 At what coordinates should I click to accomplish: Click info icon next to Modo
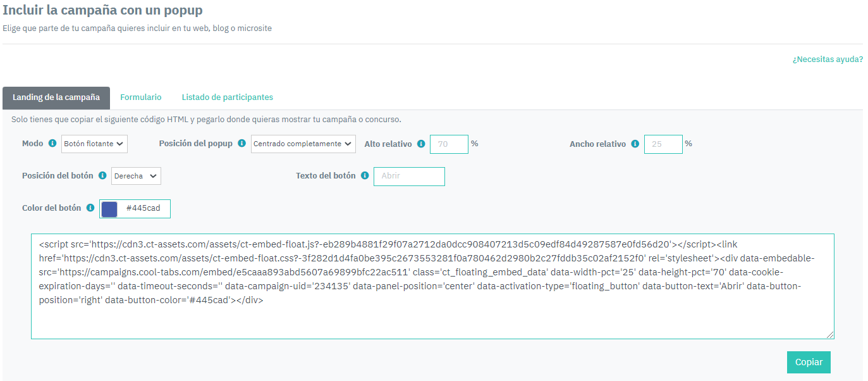coord(52,144)
